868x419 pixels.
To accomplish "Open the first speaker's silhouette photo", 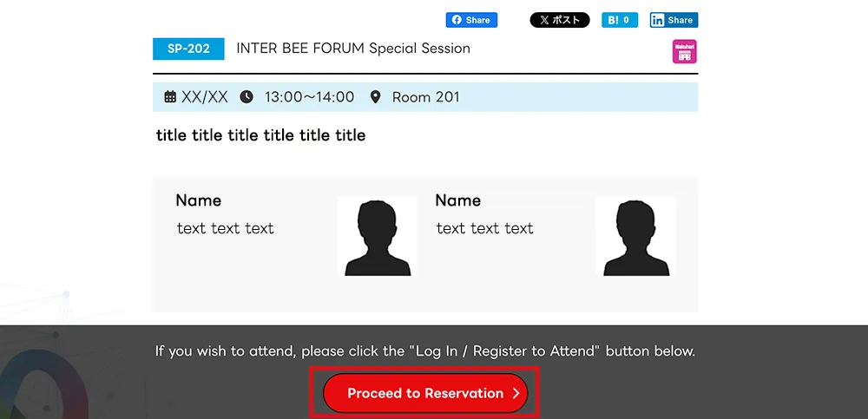I will (x=377, y=237).
